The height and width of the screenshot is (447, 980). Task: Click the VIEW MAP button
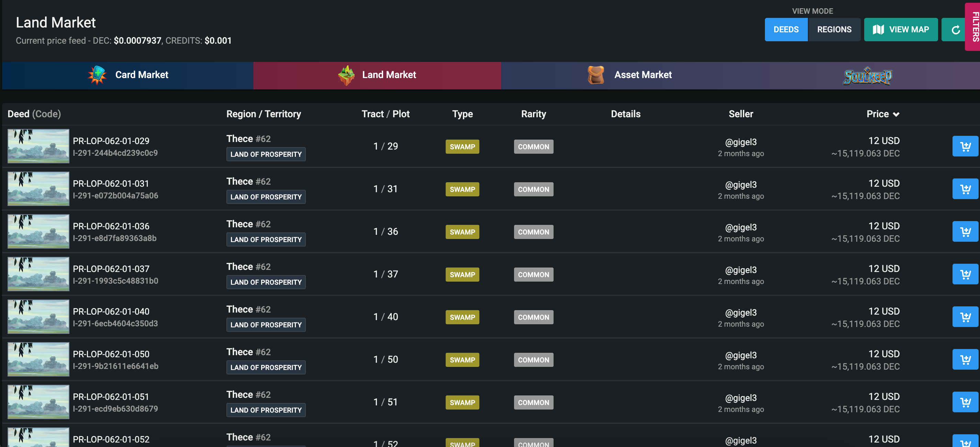coord(901,30)
